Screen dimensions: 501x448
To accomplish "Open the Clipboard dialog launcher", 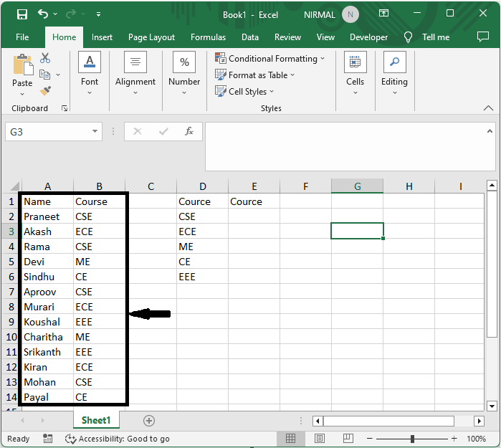I will point(65,108).
